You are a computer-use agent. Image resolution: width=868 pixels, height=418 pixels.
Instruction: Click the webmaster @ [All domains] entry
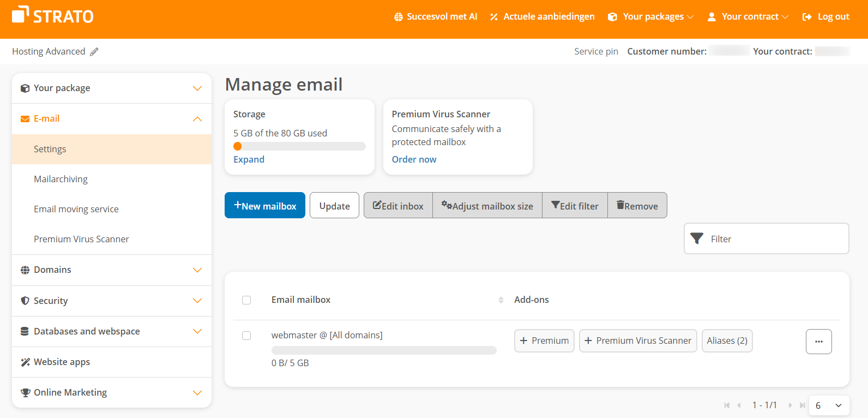[x=327, y=335]
